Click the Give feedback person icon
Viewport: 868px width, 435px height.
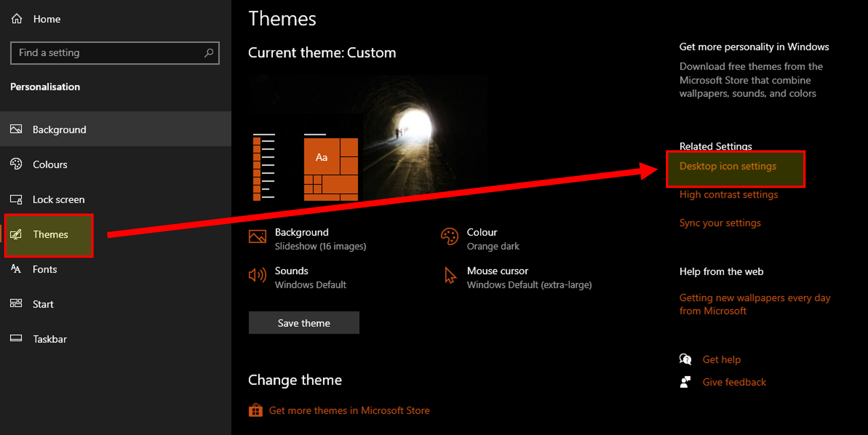point(685,382)
